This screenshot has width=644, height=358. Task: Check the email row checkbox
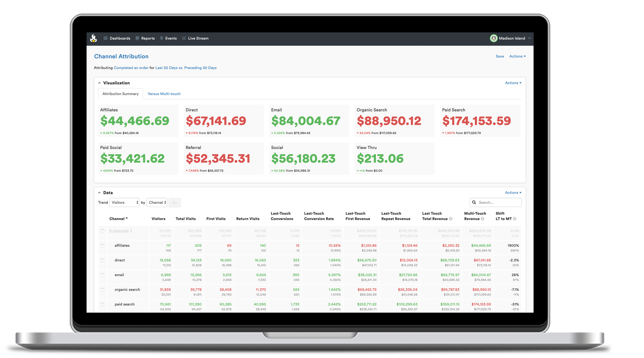pos(103,275)
